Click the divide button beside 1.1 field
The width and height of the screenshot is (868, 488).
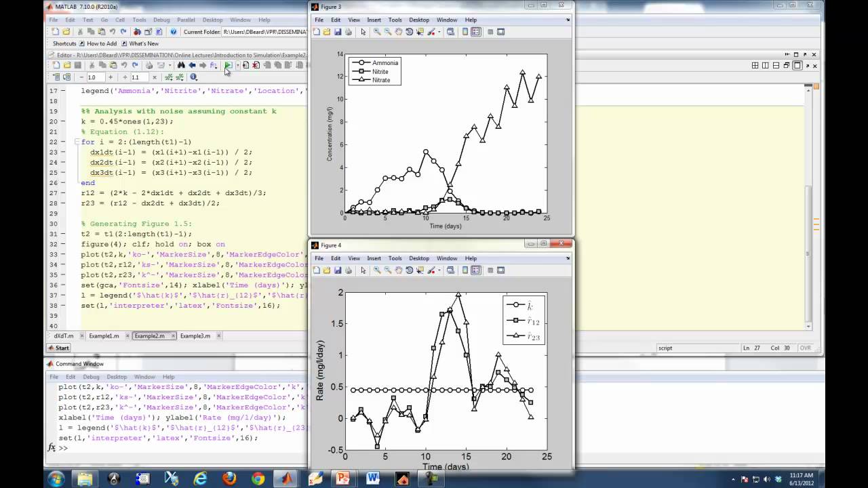(x=125, y=77)
